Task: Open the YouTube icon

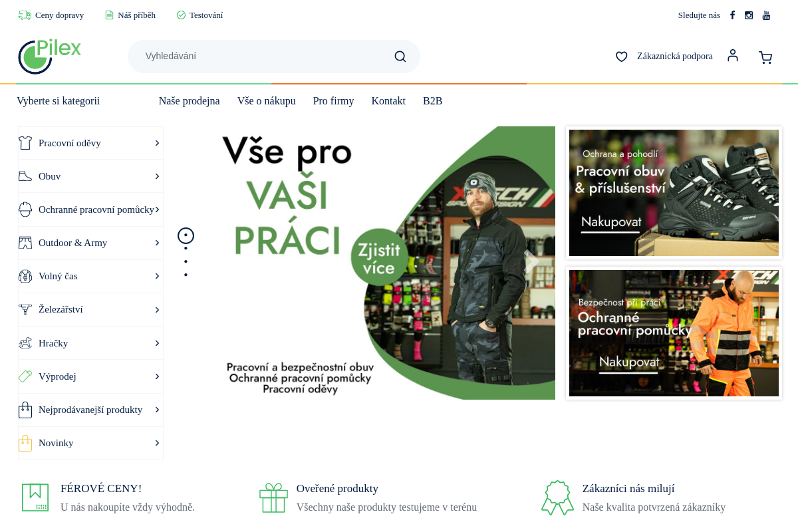Action: point(766,15)
